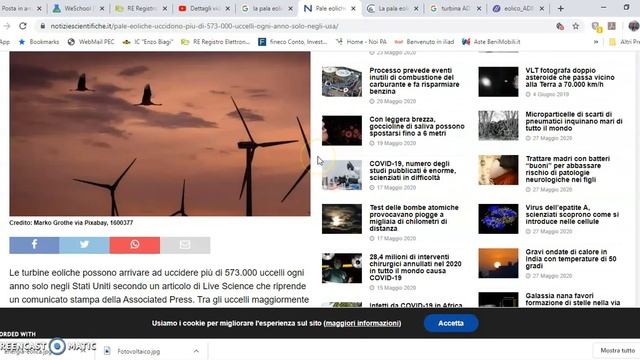
Task: Open Benvenuto in iliad bookmark
Action: [424, 42]
